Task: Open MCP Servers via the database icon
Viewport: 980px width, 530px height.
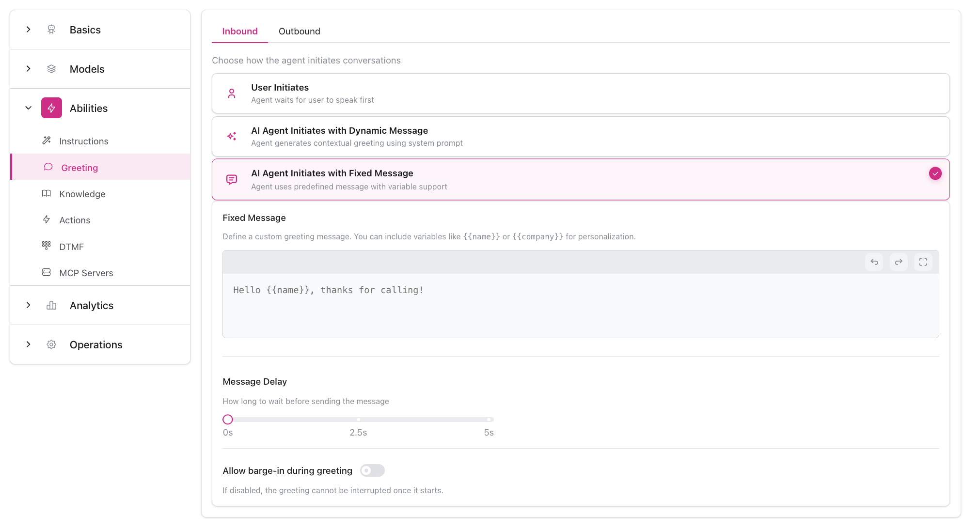Action: point(47,272)
